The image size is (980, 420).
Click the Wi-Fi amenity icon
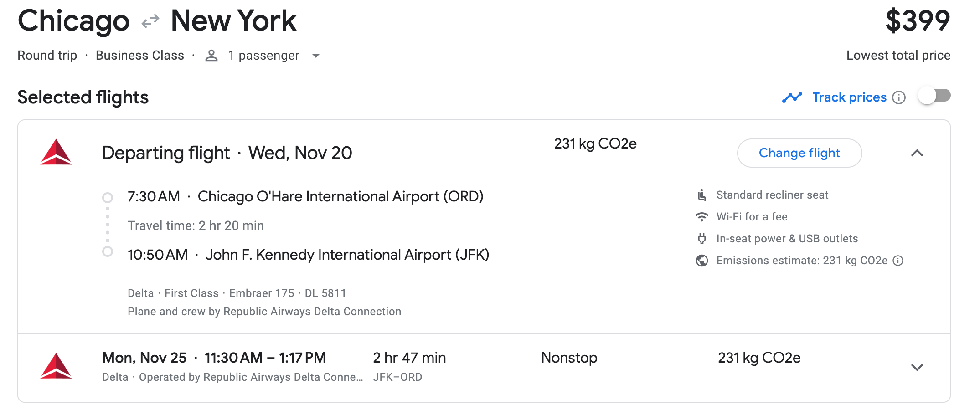point(702,217)
